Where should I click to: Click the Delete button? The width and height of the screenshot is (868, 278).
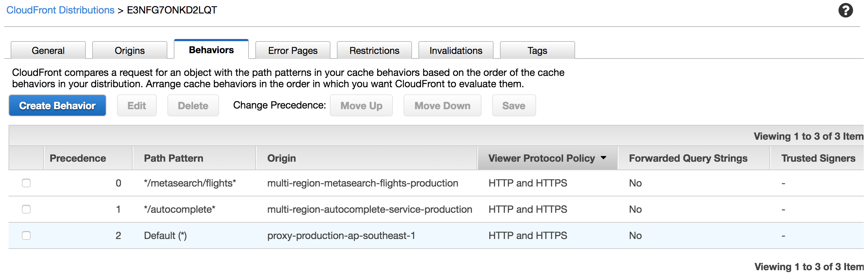(x=193, y=105)
